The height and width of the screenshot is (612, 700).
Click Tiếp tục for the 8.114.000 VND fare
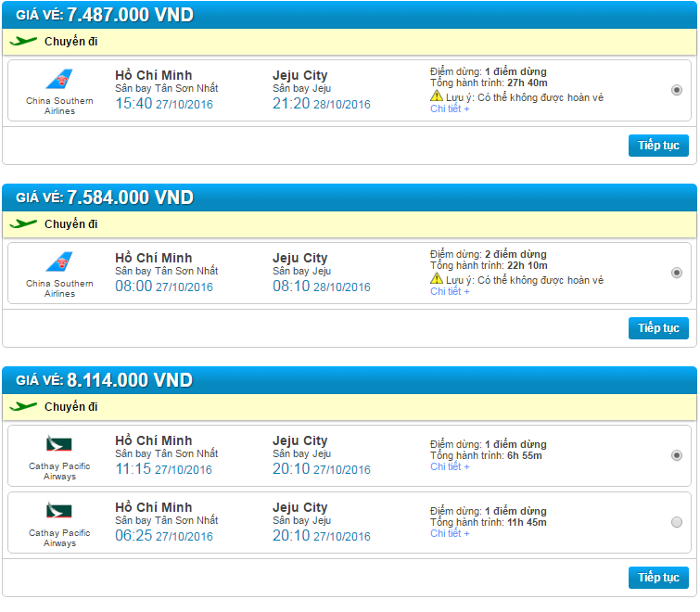tap(658, 578)
